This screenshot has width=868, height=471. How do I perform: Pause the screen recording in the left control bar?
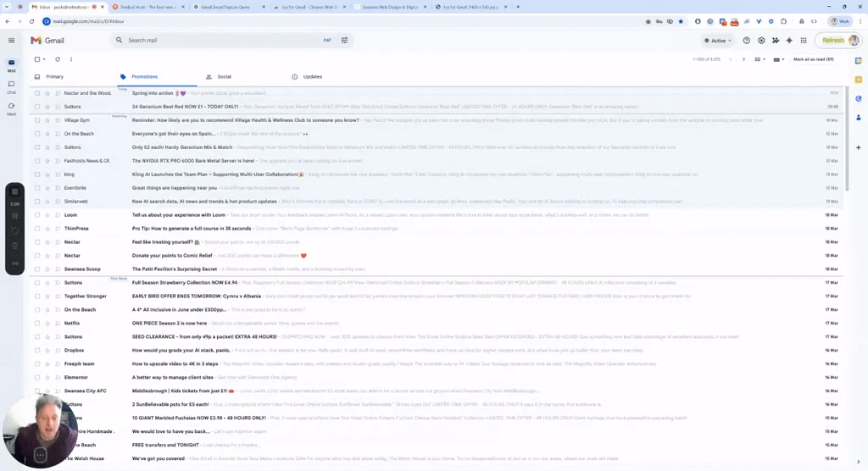point(15,216)
